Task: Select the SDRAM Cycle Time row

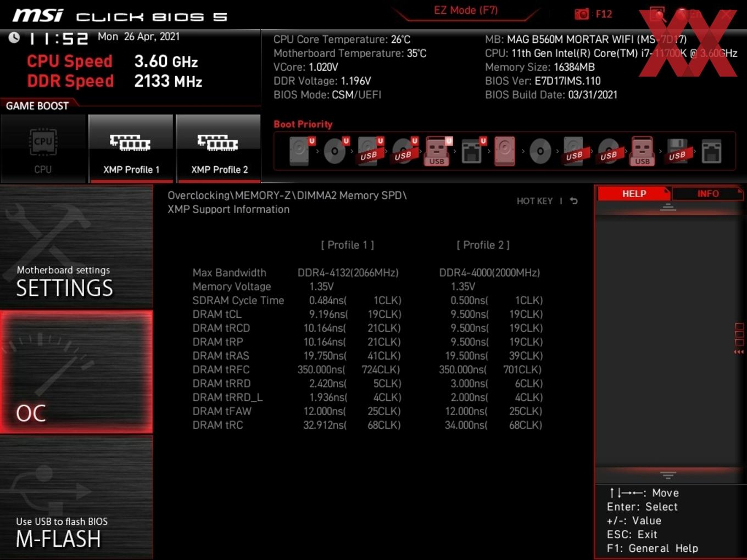Action: (238, 300)
